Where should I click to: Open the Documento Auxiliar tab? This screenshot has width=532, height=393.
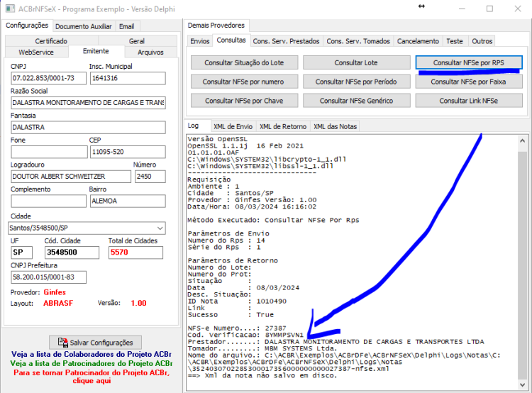click(x=84, y=26)
